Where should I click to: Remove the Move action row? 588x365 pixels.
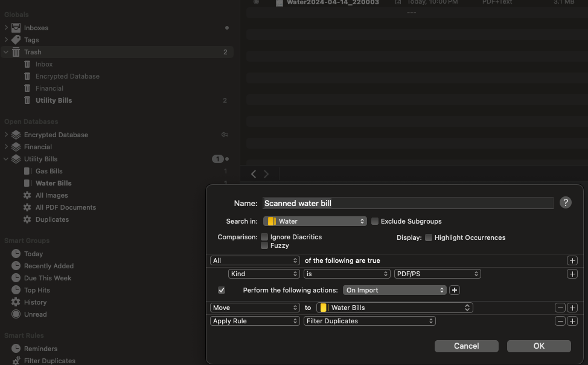click(x=560, y=308)
